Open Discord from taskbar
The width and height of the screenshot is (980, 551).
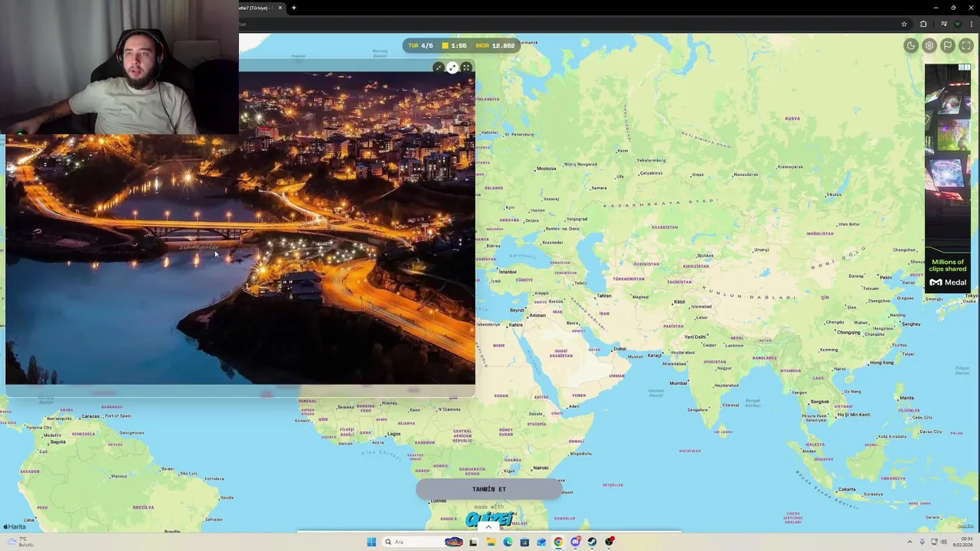[x=575, y=542]
